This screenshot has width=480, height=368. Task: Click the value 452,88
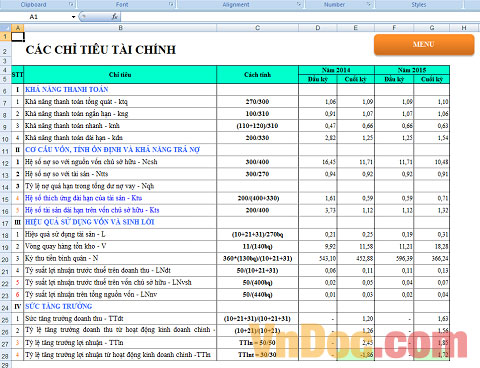[x=365, y=259]
